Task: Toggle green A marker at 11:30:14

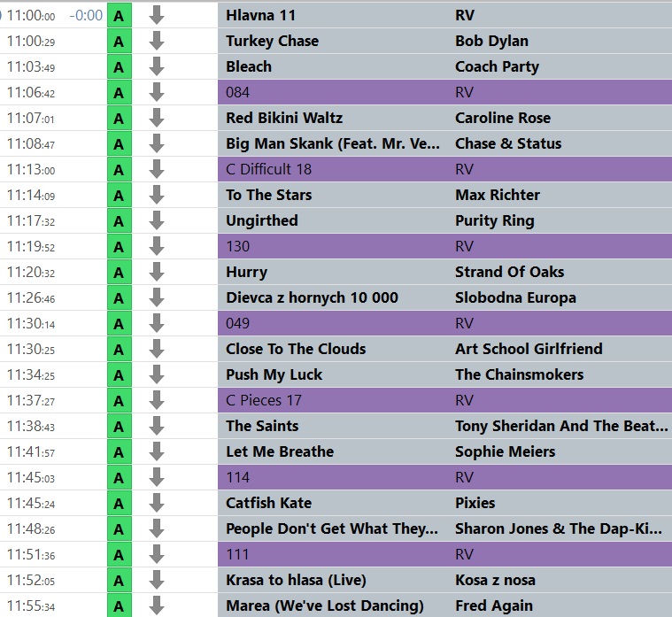Action: pos(120,323)
